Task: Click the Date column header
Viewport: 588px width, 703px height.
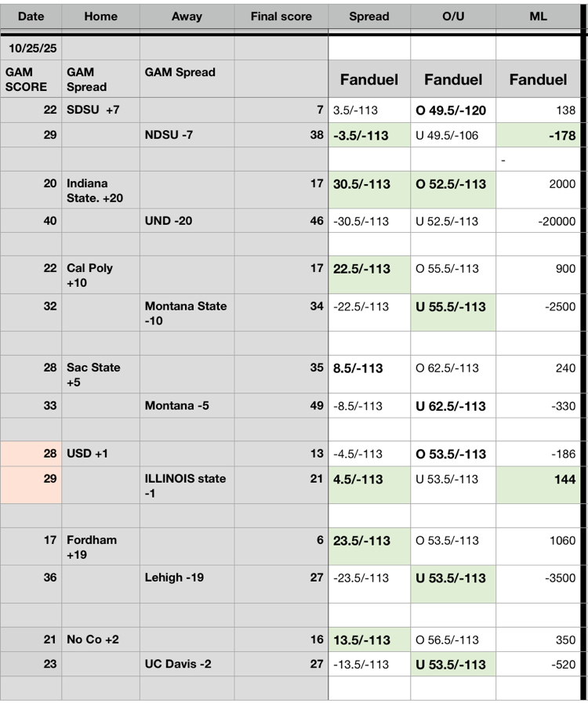Action: coord(31,16)
